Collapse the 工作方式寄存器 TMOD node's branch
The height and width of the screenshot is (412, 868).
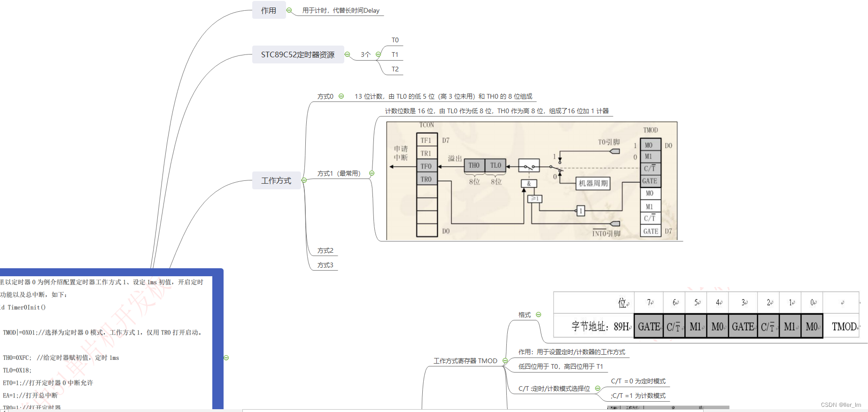tap(505, 361)
